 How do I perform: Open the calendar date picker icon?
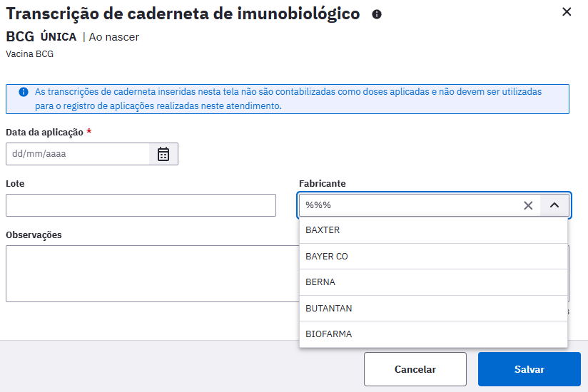pos(163,154)
